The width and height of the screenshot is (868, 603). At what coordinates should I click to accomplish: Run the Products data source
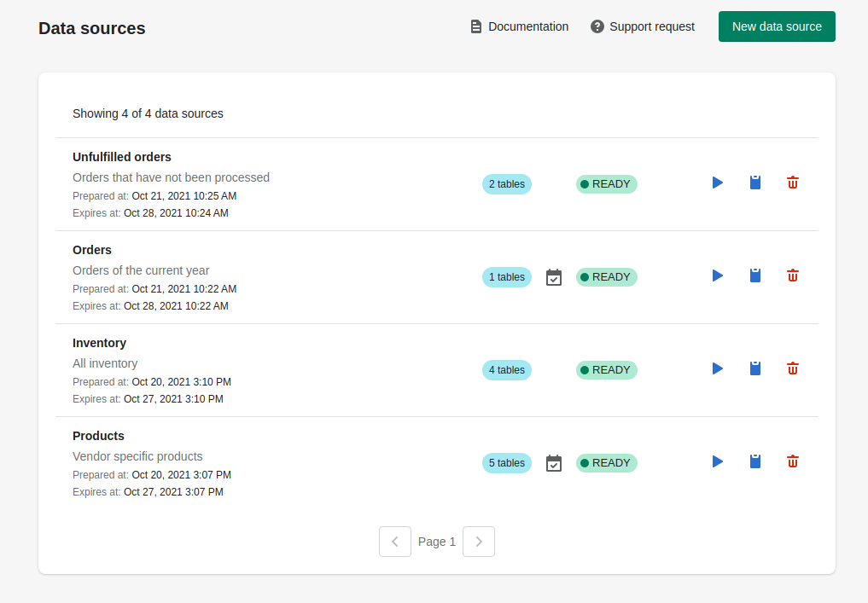coord(717,461)
